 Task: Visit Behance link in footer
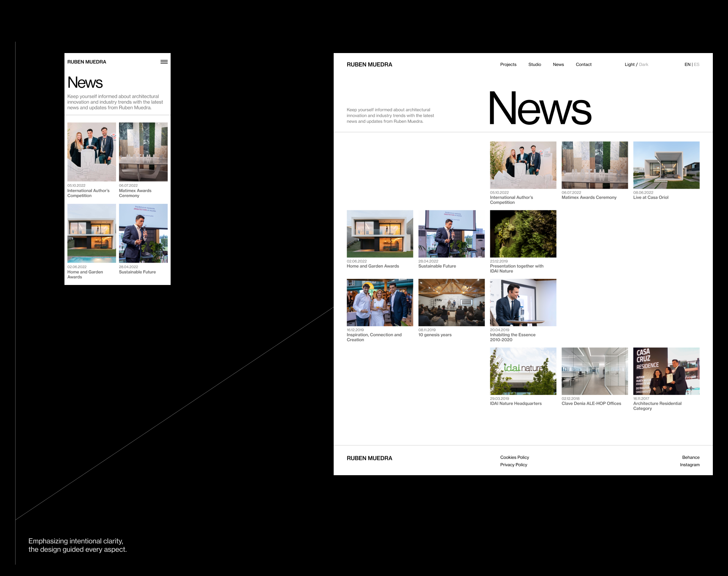tap(690, 457)
